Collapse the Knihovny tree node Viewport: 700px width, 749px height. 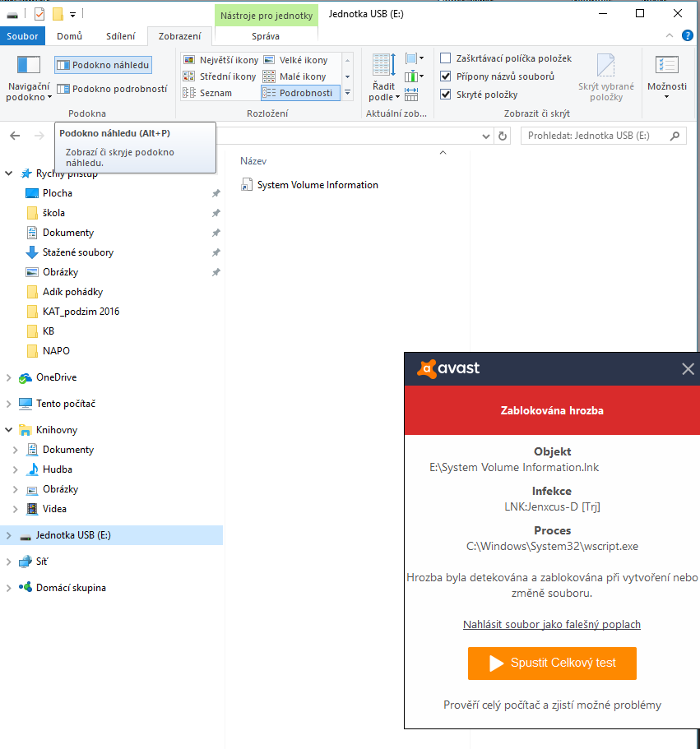(x=8, y=430)
